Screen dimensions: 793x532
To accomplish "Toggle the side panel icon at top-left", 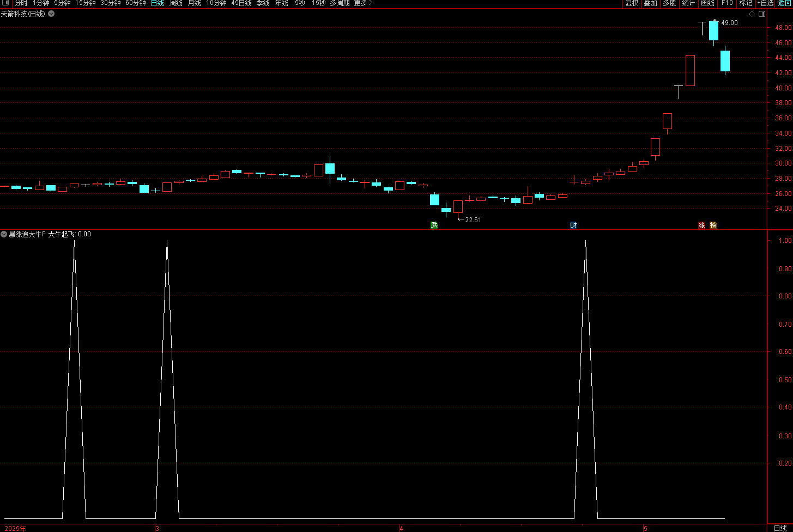I will pyautogui.click(x=5, y=3).
